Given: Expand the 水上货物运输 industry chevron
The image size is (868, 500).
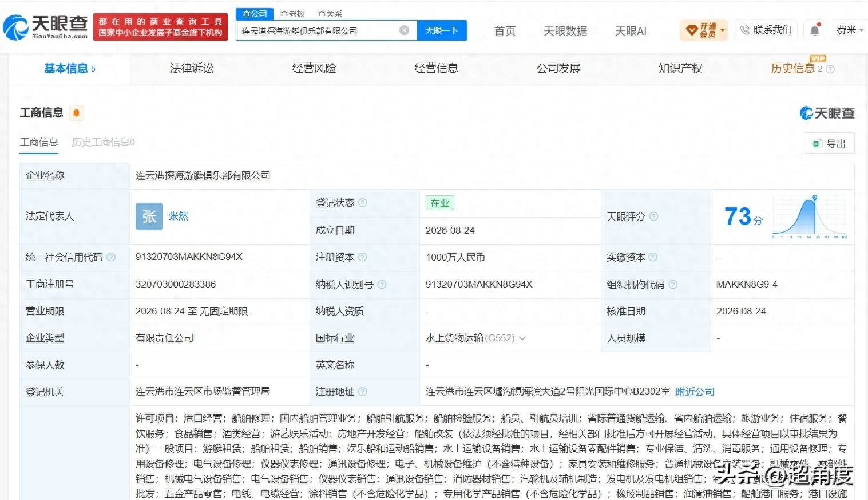Looking at the screenshot, I should point(522,338).
